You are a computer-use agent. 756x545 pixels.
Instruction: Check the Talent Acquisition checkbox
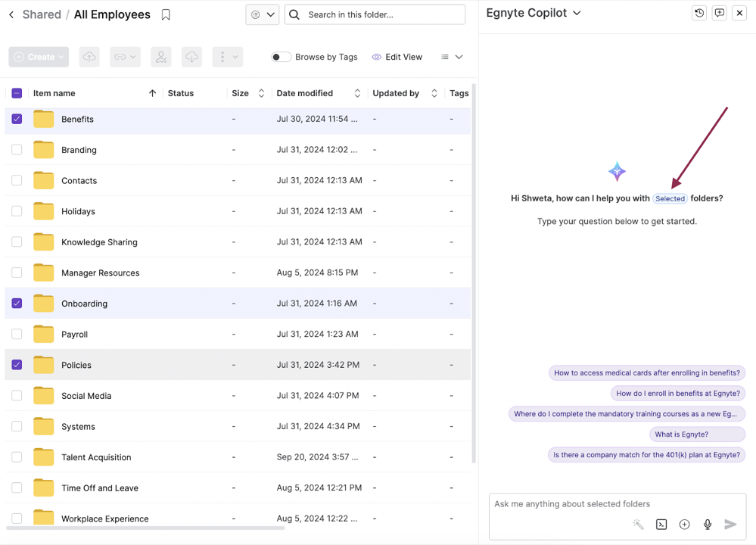coord(17,457)
